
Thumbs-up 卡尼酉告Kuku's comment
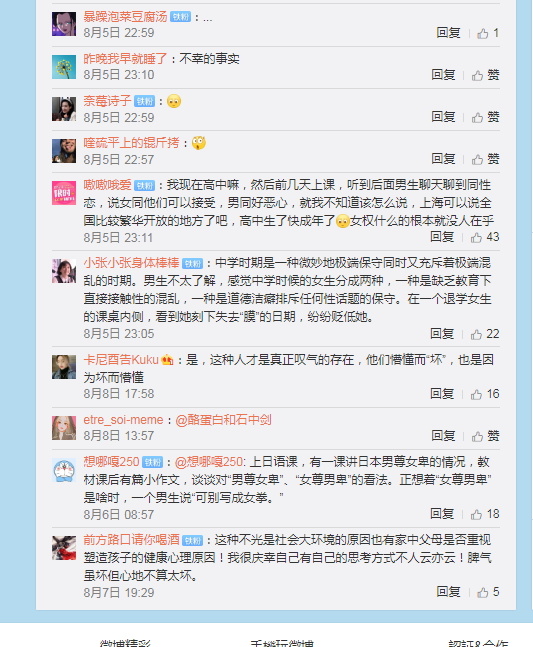click(x=485, y=394)
